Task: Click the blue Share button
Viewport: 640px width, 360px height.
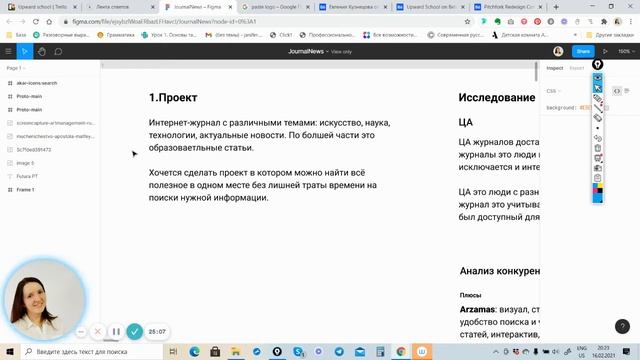Action: (583, 51)
